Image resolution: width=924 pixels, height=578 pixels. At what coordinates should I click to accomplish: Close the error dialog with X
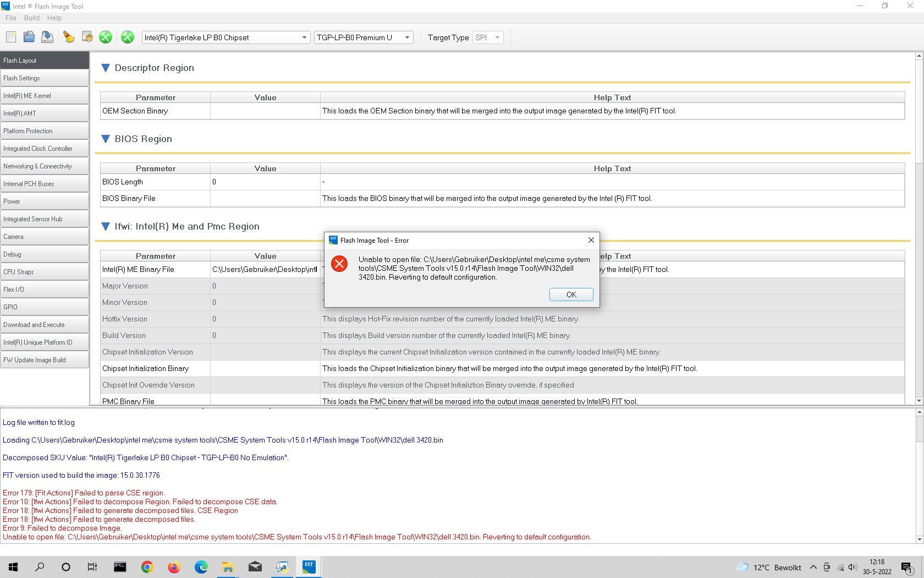(x=591, y=240)
